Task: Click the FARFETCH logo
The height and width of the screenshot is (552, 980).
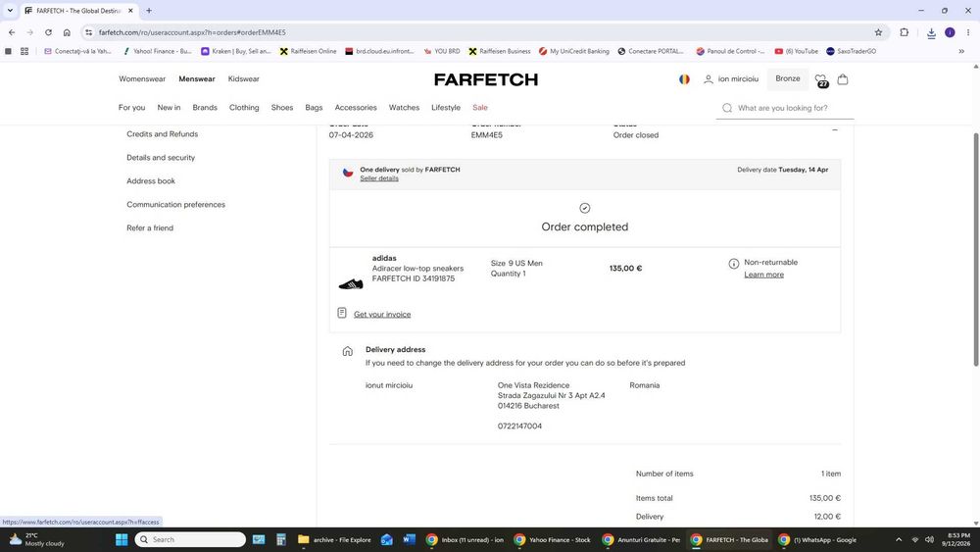Action: (486, 79)
